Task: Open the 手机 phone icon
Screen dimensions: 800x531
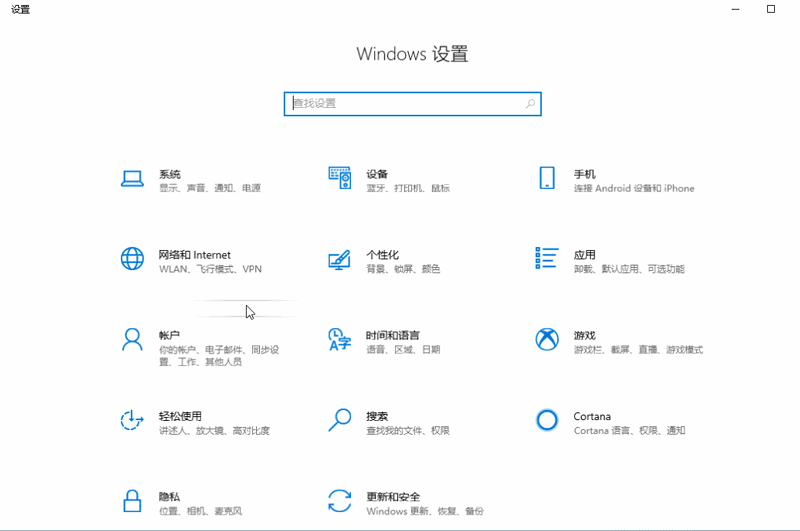Action: point(547,178)
